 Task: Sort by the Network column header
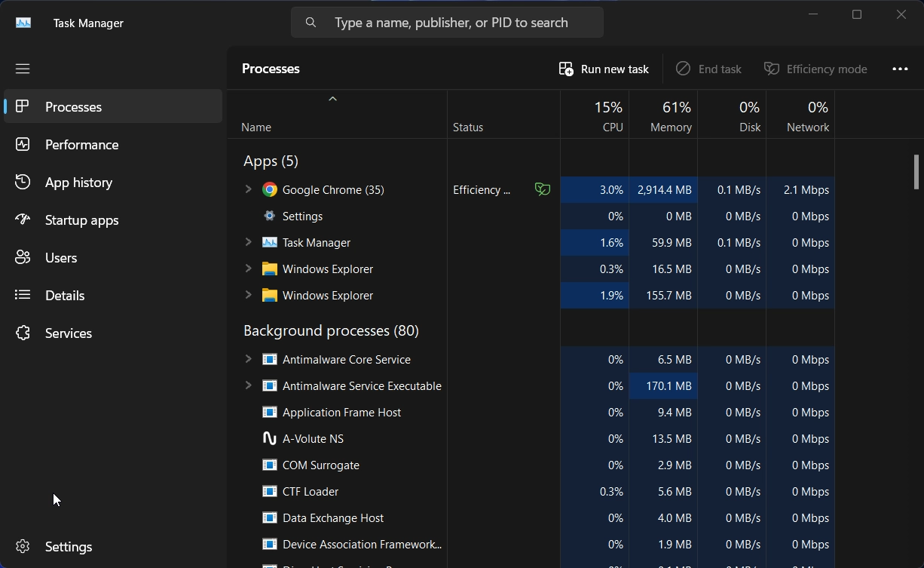point(800,115)
